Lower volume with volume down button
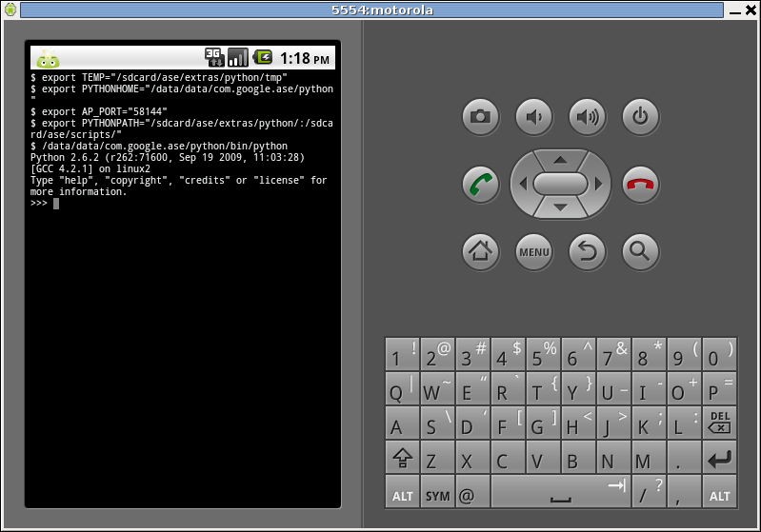The image size is (761, 532). 534,117
